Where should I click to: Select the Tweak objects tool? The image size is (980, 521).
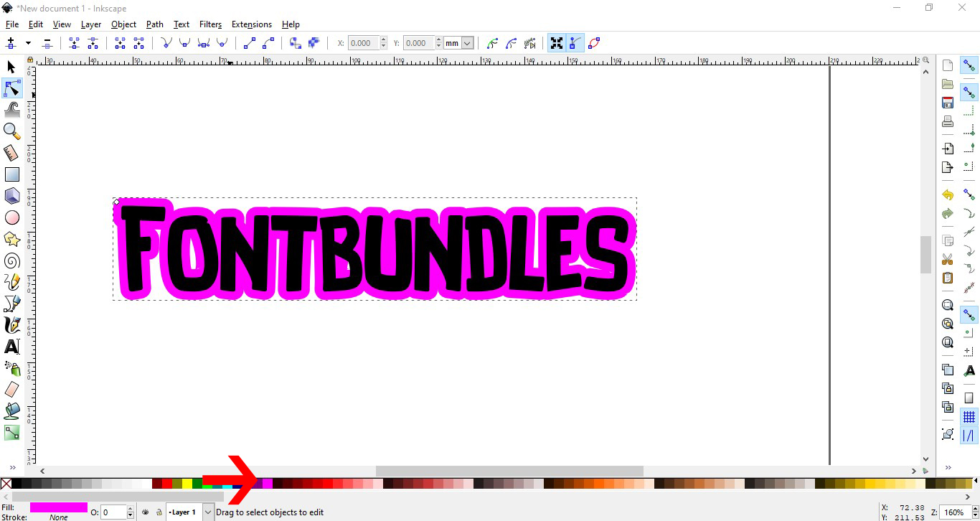(x=11, y=110)
